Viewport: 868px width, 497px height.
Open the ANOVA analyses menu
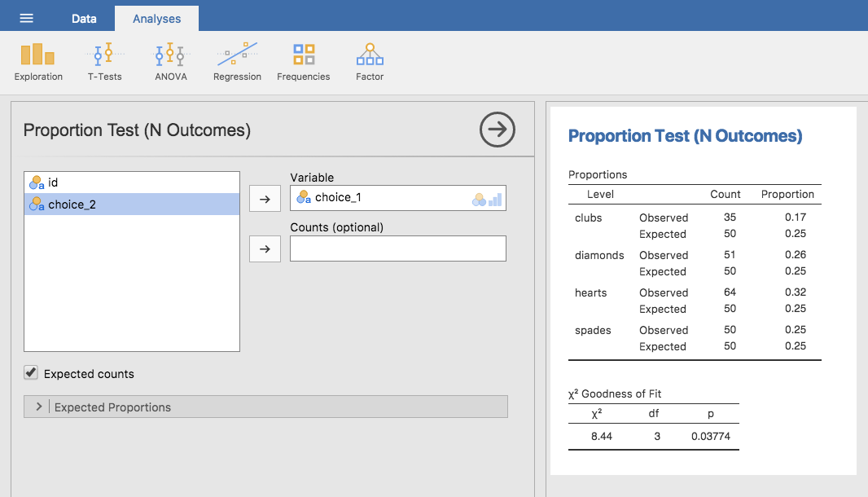(x=170, y=62)
